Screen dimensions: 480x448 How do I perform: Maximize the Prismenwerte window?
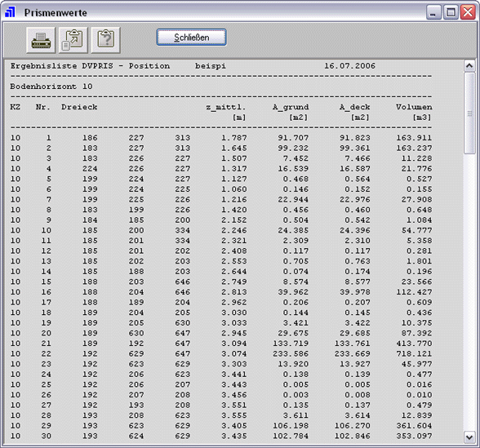tap(451, 12)
